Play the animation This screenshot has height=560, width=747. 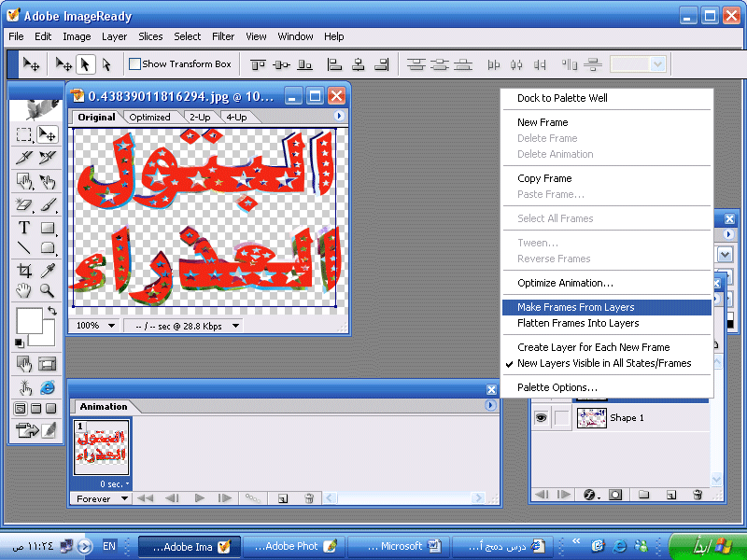point(199,498)
